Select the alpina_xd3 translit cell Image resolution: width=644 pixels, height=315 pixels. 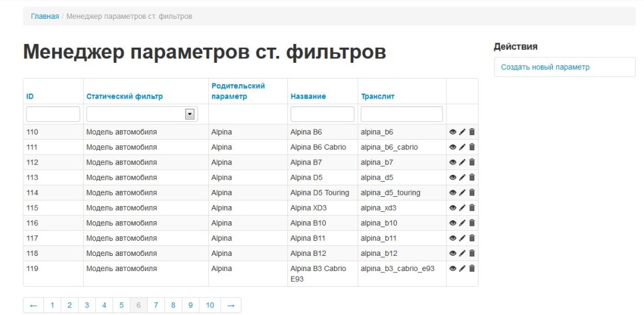(402, 208)
